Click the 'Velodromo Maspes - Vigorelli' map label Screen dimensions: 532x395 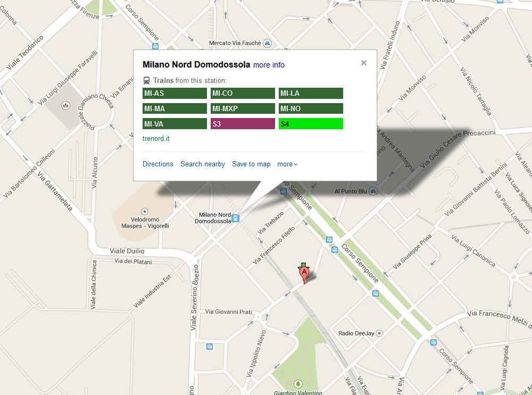tap(145, 223)
